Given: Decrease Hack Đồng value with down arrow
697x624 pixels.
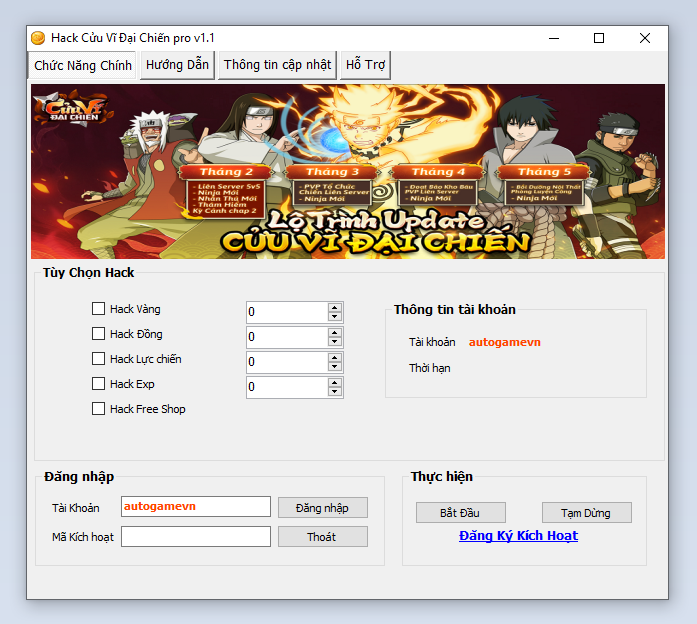Looking at the screenshot, I should (335, 342).
